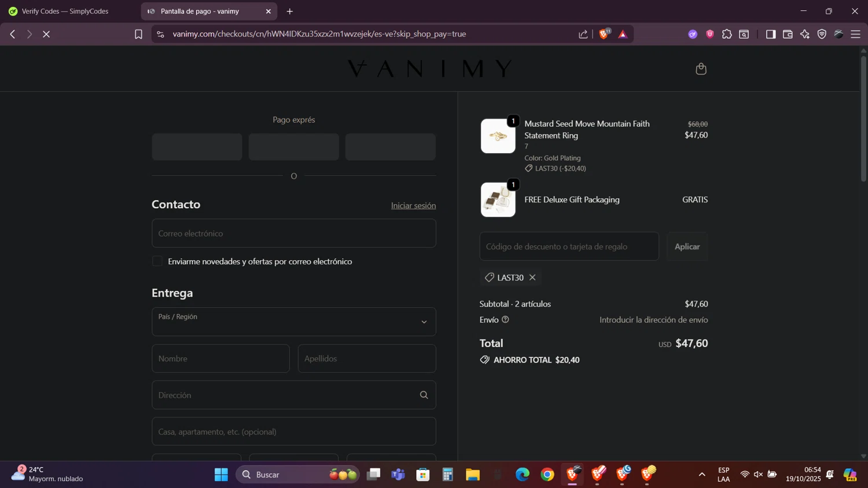Enable email news and offers checkbox
The width and height of the screenshot is (868, 488).
pyautogui.click(x=157, y=261)
